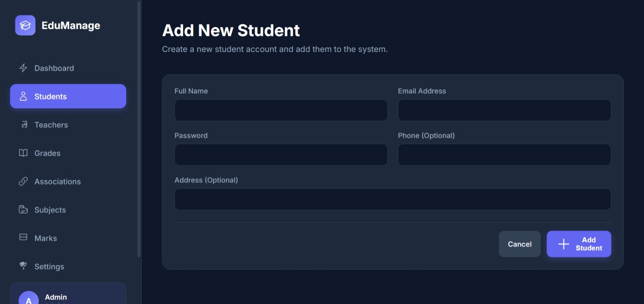644x304 pixels.
Task: Click the Phone (Optional) field
Action: pos(504,155)
